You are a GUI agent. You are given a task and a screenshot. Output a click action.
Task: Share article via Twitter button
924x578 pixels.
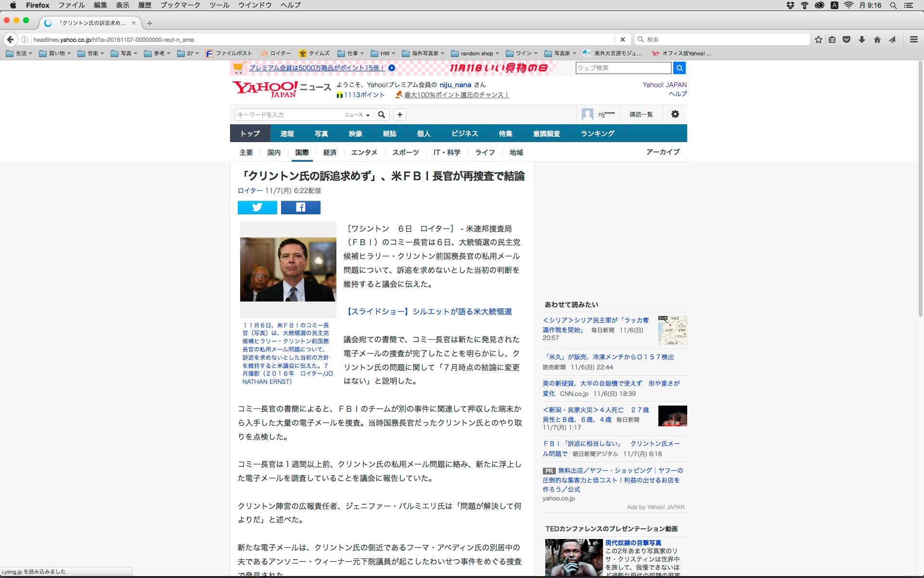coord(257,208)
